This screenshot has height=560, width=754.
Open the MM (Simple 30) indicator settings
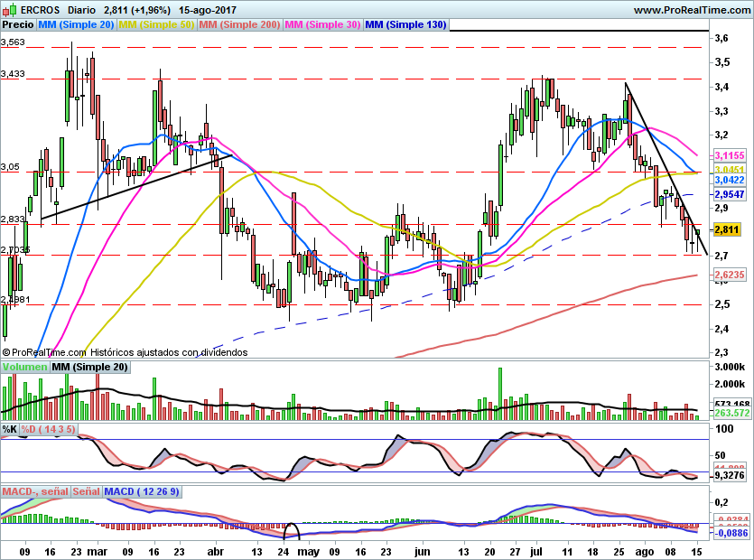322,25
